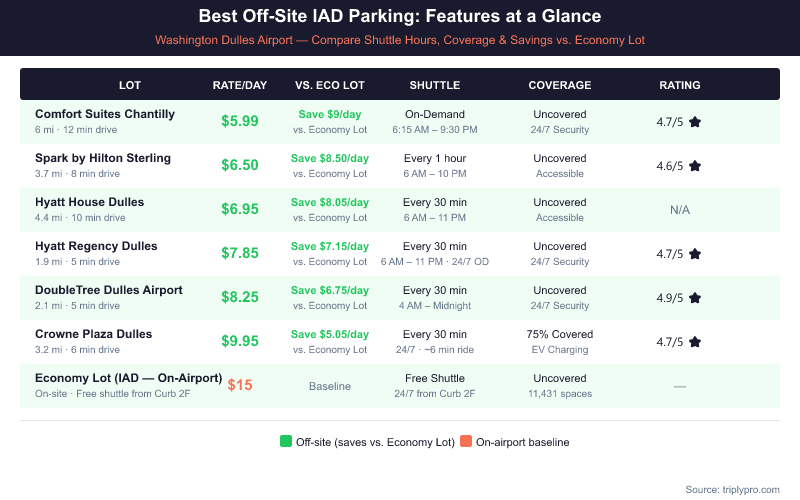The height and width of the screenshot is (500, 800).
Task: Click the $5.99 rate for Comfort Suites
Action: pos(240,121)
